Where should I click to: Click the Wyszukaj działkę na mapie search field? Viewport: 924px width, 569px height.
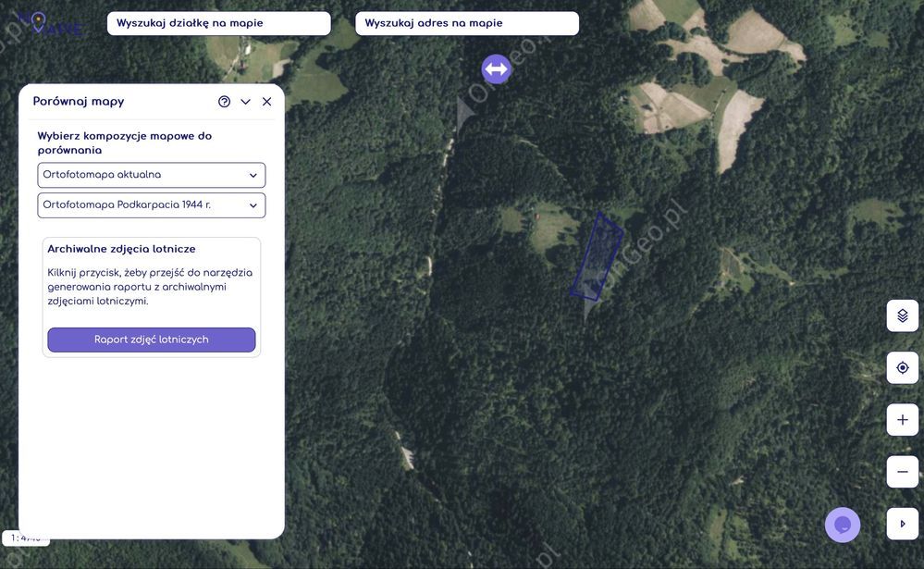point(218,23)
